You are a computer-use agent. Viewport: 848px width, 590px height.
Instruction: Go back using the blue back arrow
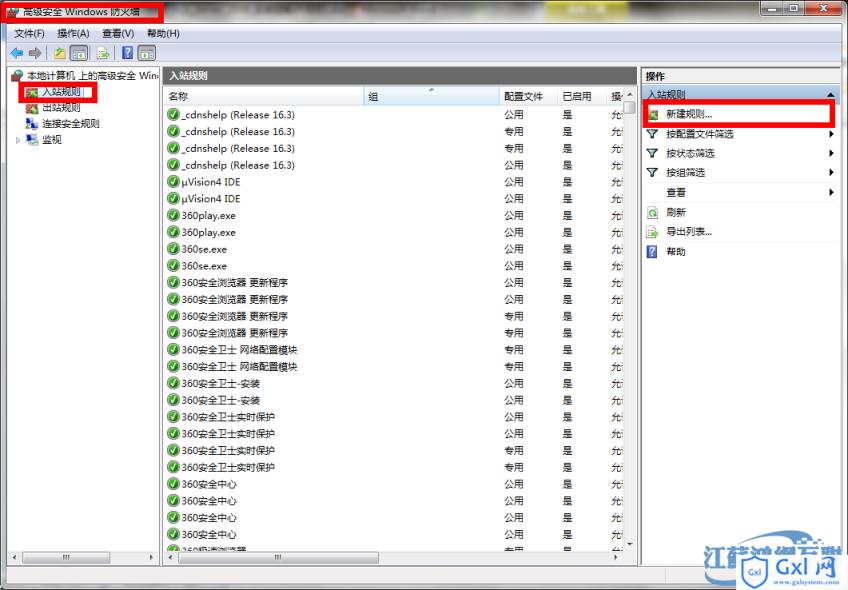click(17, 53)
